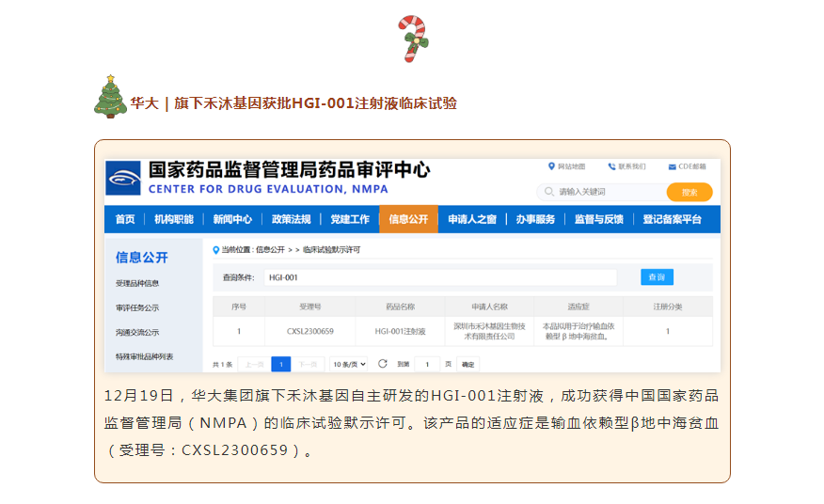Focus the 请输入关键词 search field

[x=602, y=192]
